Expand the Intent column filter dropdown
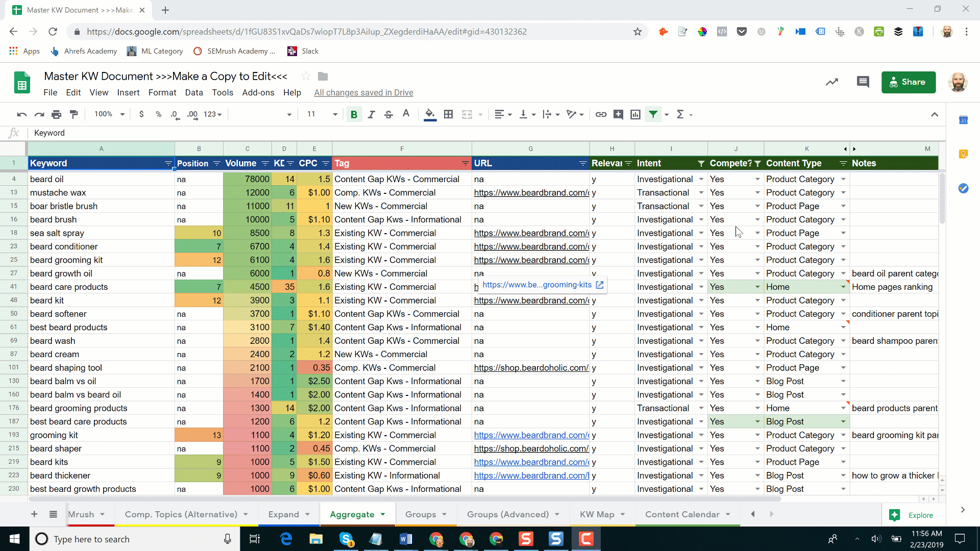The width and height of the screenshot is (980, 551). click(x=701, y=163)
